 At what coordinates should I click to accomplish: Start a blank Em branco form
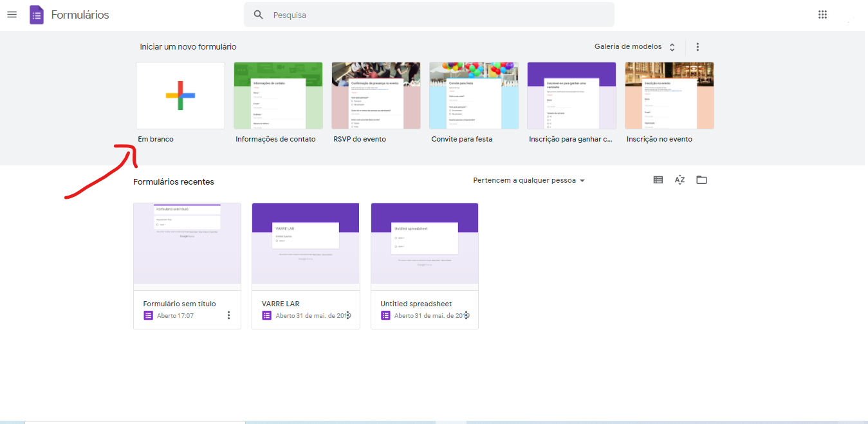[x=180, y=95]
